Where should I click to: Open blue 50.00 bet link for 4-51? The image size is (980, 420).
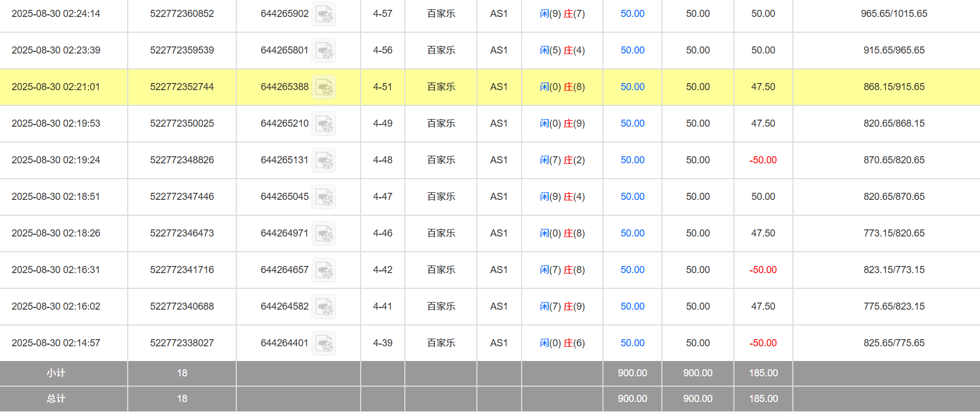tap(632, 87)
